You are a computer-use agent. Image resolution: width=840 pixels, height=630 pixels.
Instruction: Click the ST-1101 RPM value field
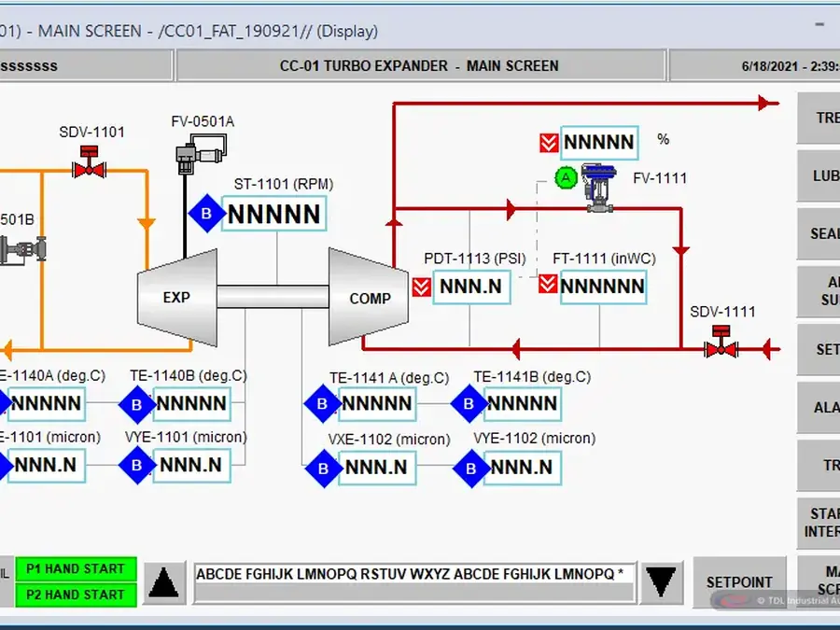point(273,214)
